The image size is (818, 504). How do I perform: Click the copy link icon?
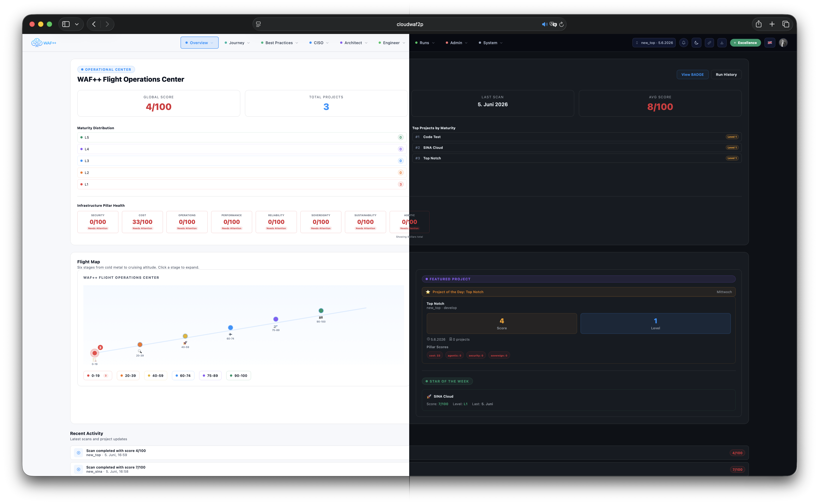[x=709, y=43]
